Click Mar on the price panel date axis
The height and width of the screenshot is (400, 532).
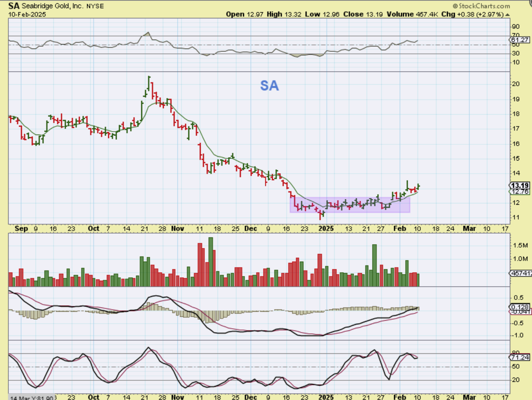click(x=469, y=228)
